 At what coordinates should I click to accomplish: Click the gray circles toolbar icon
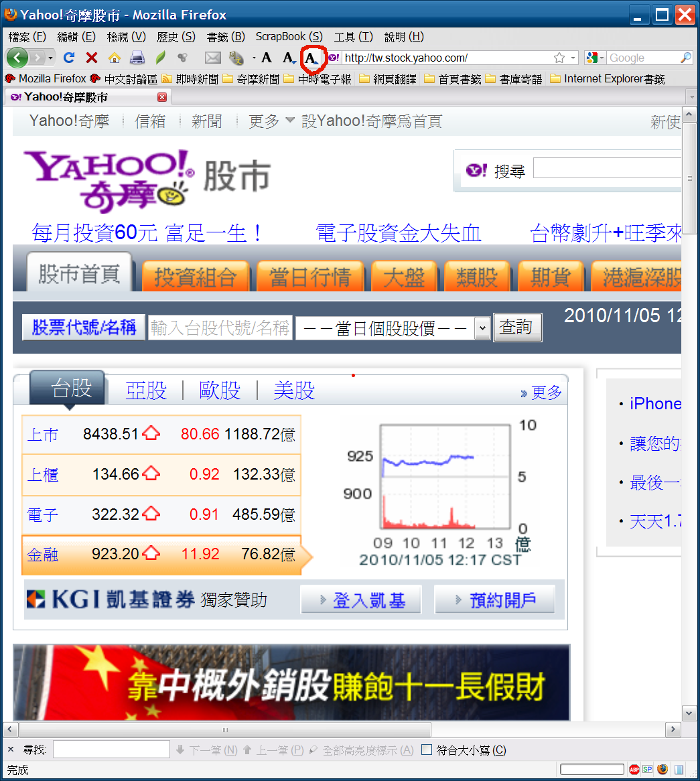(182, 58)
